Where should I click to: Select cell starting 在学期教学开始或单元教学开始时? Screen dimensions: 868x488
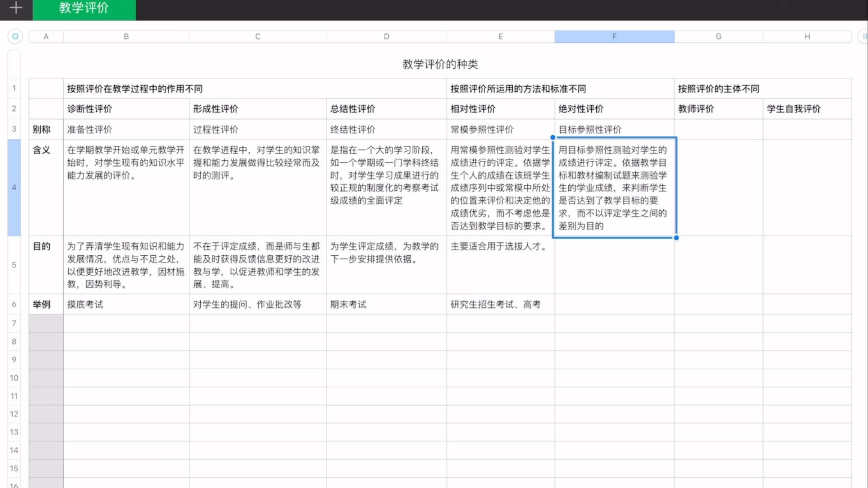127,188
